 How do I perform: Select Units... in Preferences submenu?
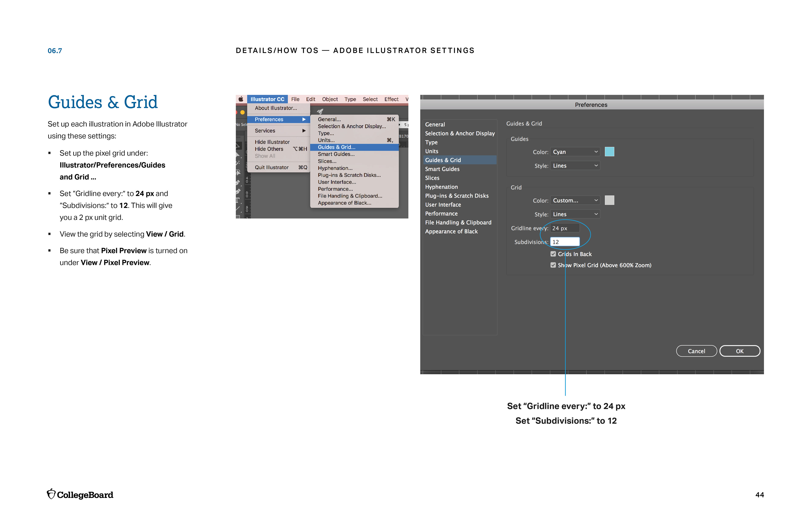(354, 140)
